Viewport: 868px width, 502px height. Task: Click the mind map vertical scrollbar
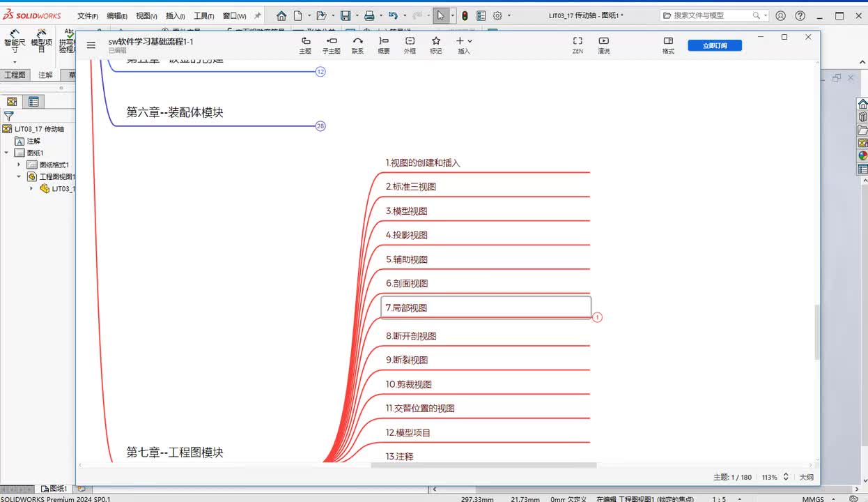[817, 332]
